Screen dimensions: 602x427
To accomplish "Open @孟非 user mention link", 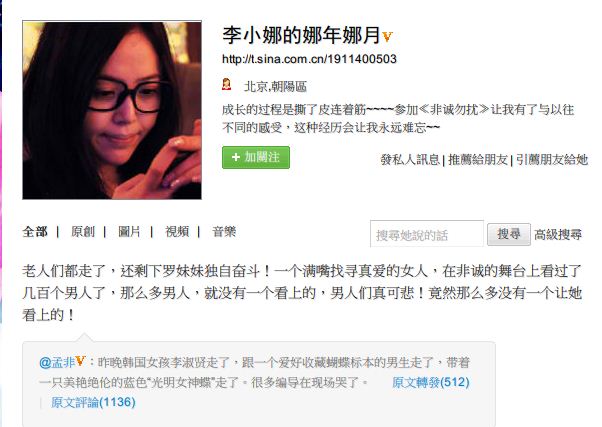I will pyautogui.click(x=57, y=362).
